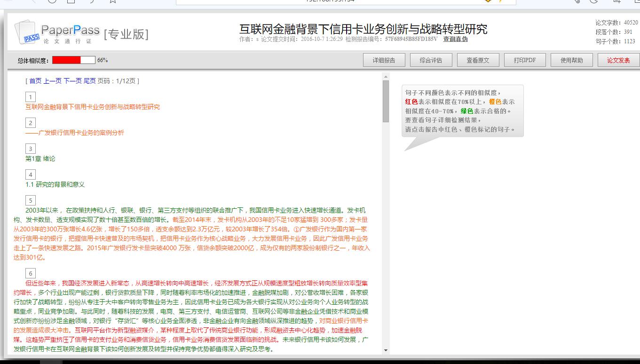Viewport: 640px width, 364px height.
Task: Click the 查询真伪 verification link
Action: point(455,39)
